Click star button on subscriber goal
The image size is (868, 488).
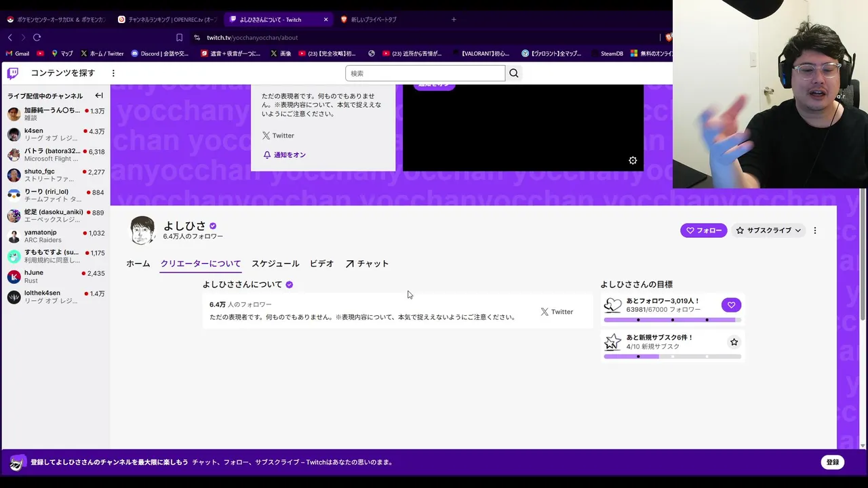click(734, 342)
